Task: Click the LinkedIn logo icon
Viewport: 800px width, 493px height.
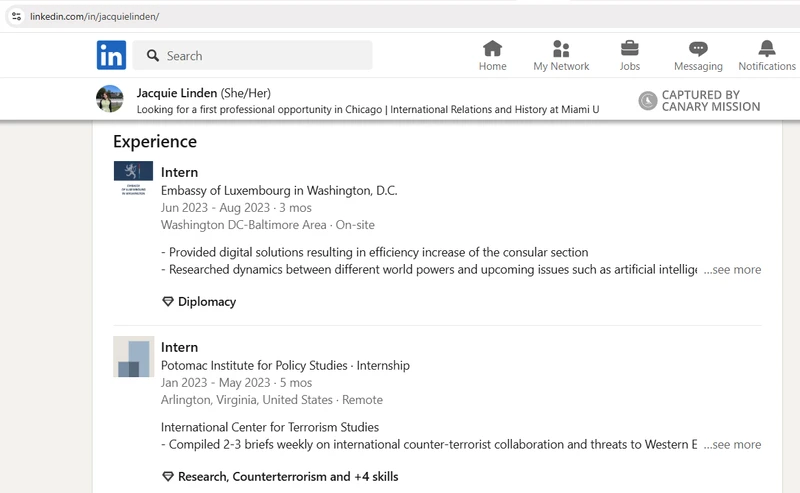Action: tap(111, 55)
